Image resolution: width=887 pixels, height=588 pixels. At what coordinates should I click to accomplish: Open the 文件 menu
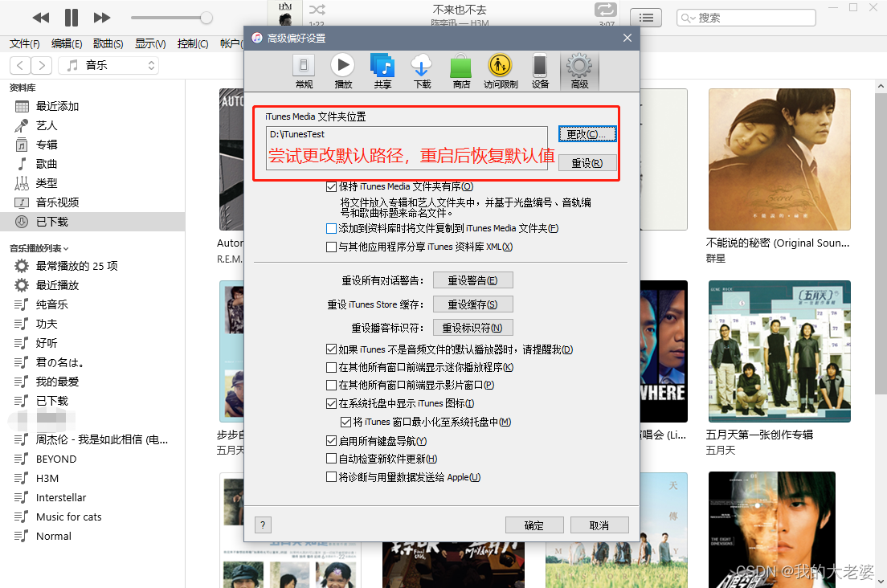pos(25,43)
